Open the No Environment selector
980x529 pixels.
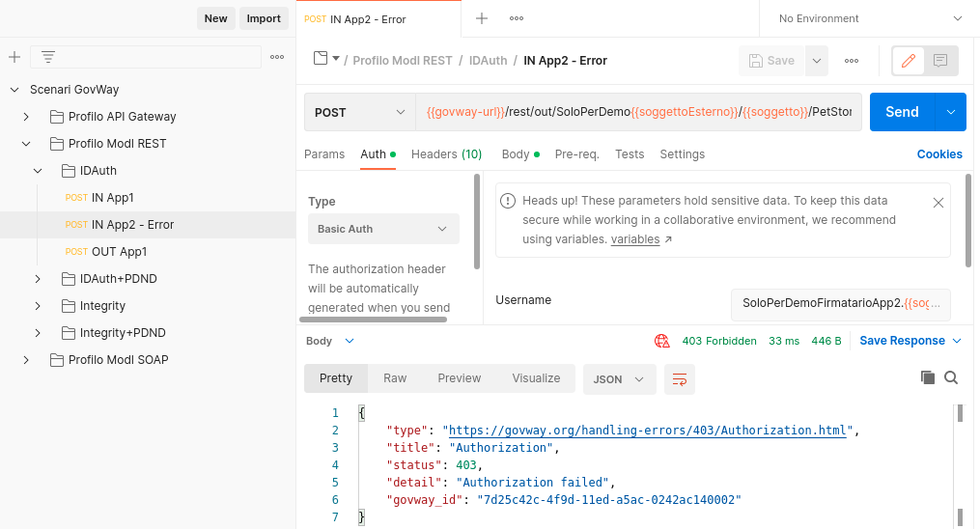click(869, 18)
